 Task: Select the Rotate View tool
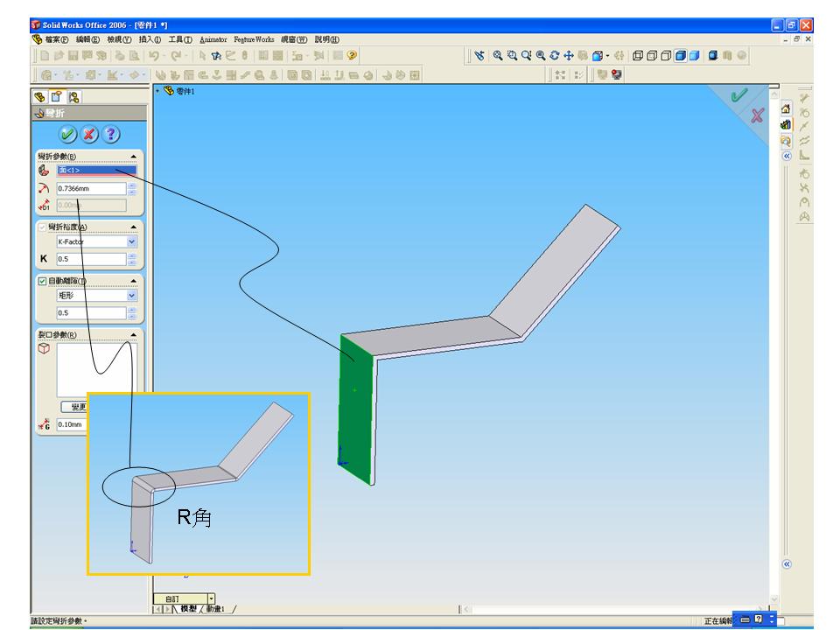click(555, 56)
